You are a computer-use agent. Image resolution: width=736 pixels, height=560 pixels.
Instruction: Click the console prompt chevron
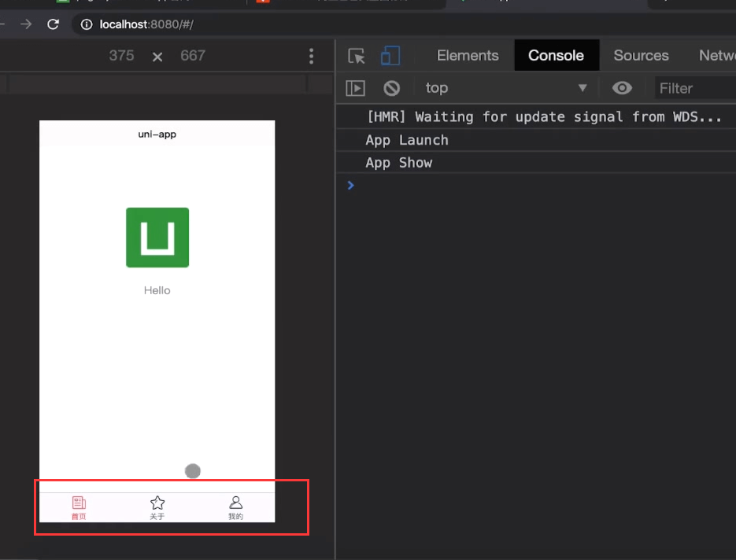click(350, 186)
